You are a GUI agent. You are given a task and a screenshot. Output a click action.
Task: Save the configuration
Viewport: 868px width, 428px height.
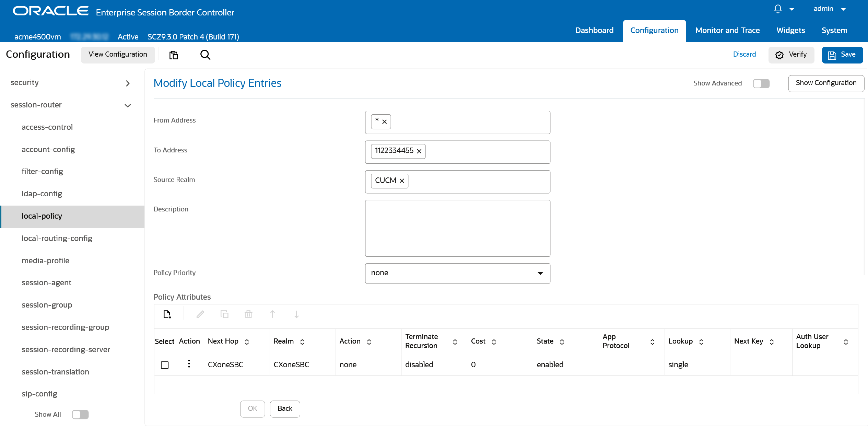coord(842,55)
